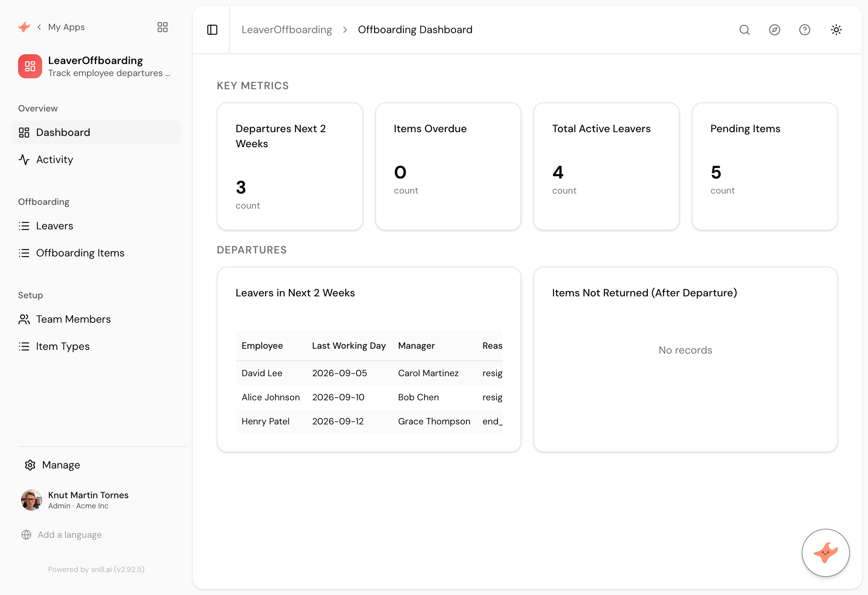Click the Powered by snill.ai version text
The image size is (868, 595).
tap(96, 569)
